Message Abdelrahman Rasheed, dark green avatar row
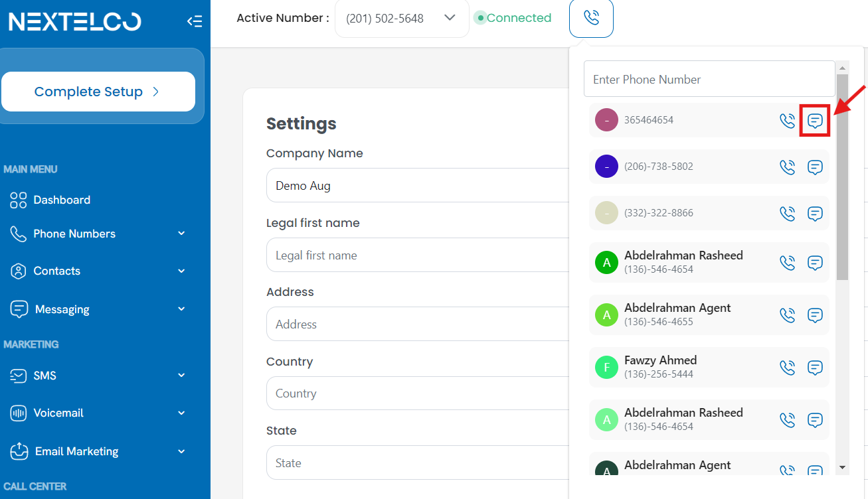This screenshot has height=499, width=868. click(x=815, y=263)
